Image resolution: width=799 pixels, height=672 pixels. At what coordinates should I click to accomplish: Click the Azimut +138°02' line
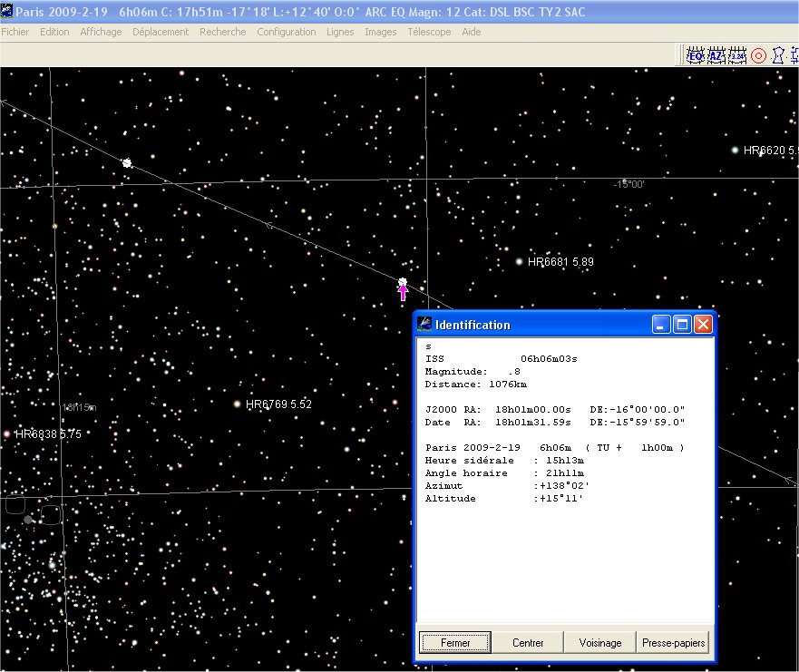pyautogui.click(x=507, y=486)
